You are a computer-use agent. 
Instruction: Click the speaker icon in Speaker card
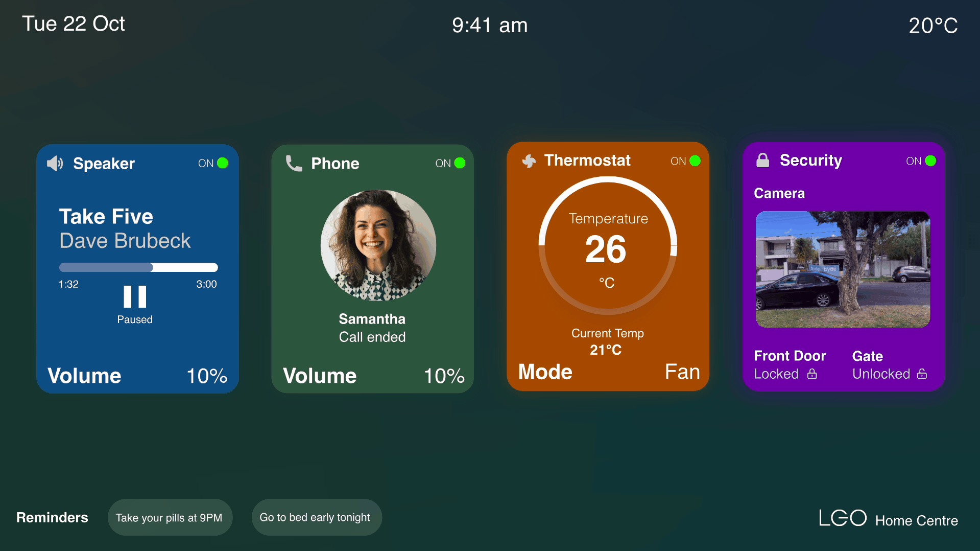55,164
